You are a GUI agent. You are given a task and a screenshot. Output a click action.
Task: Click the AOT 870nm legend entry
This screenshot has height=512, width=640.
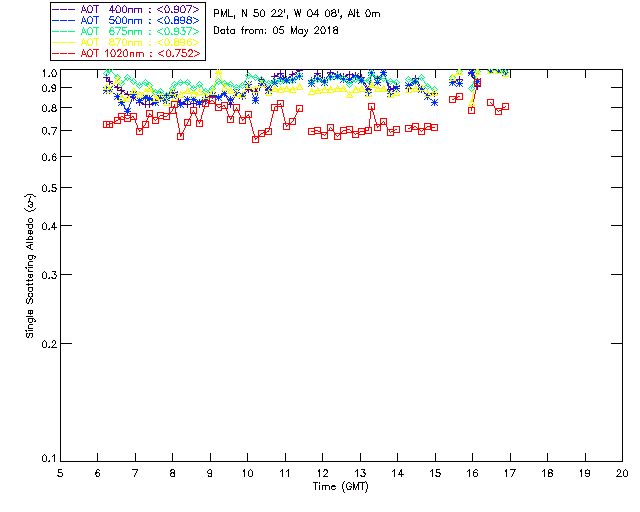[127, 42]
